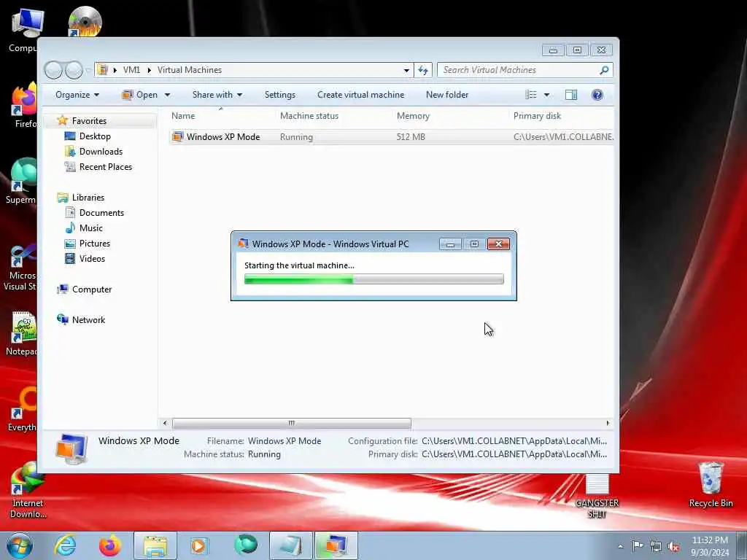Click Create virtual machine
Screen dimensions: 747x560
click(360, 95)
